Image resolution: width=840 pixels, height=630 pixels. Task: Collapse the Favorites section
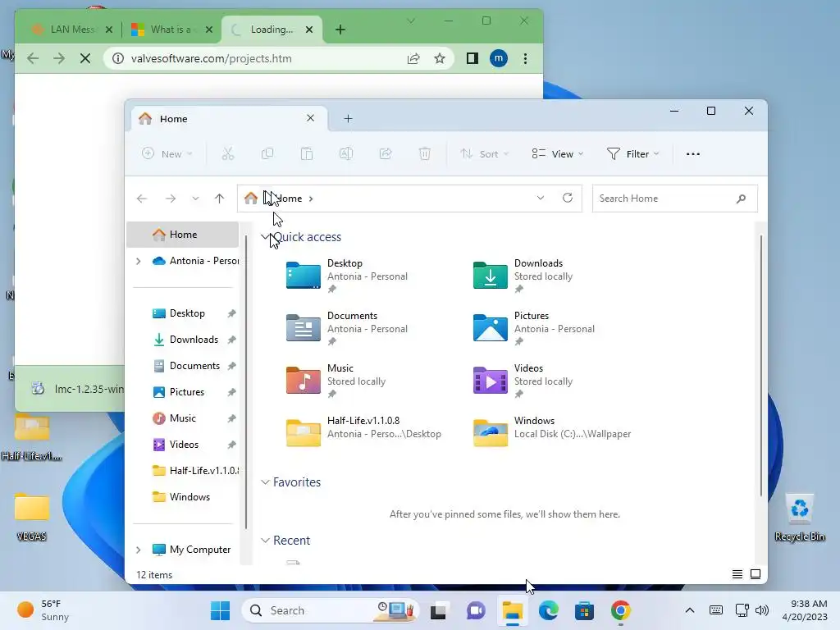[265, 482]
